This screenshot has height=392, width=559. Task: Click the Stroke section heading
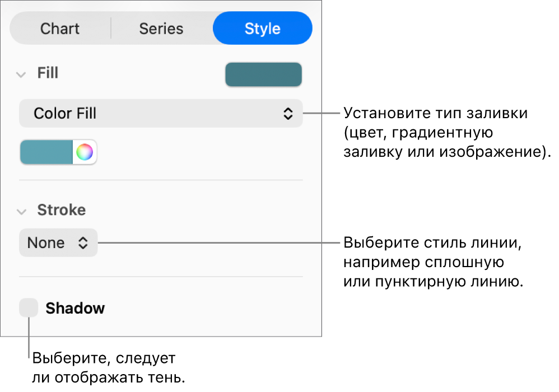coord(61,210)
